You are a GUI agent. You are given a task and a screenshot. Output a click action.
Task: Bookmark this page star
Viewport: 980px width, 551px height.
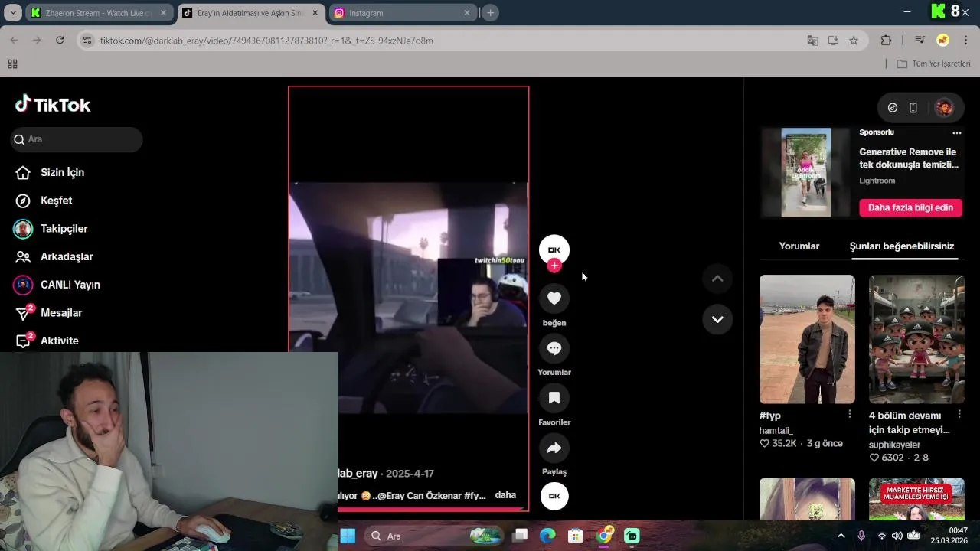(854, 41)
